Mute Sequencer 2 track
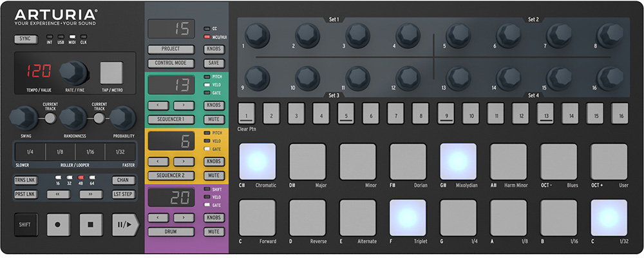 coord(214,175)
